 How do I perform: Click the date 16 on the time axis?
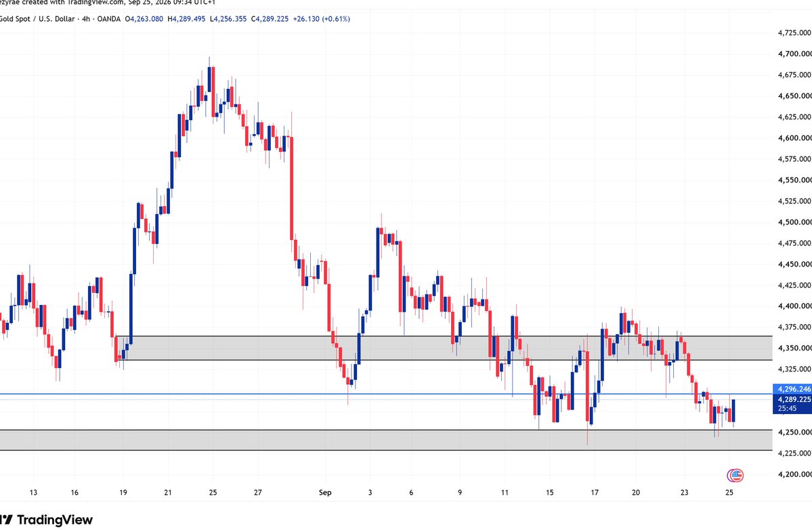click(74, 492)
